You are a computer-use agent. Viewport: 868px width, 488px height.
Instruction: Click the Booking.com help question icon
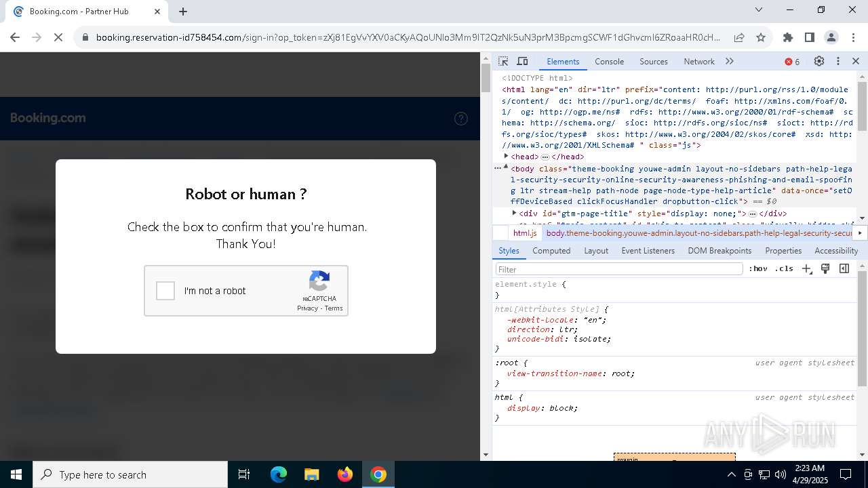[461, 119]
